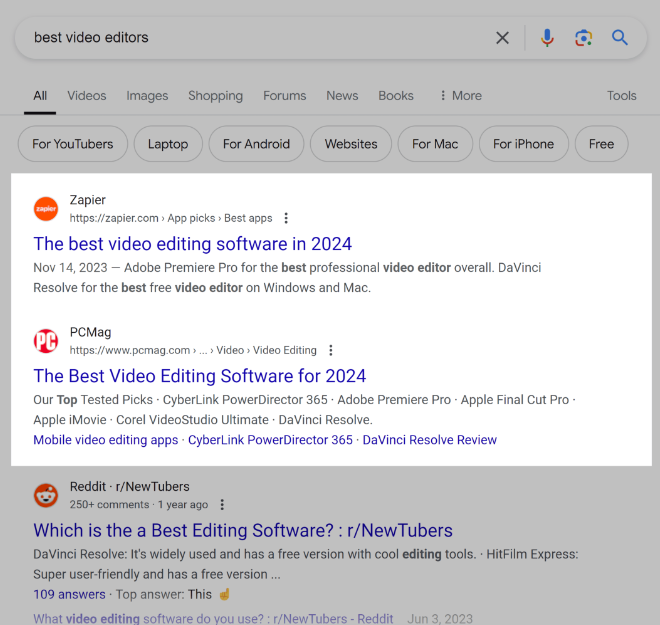
Task: Switch to the Videos tab
Action: (87, 96)
